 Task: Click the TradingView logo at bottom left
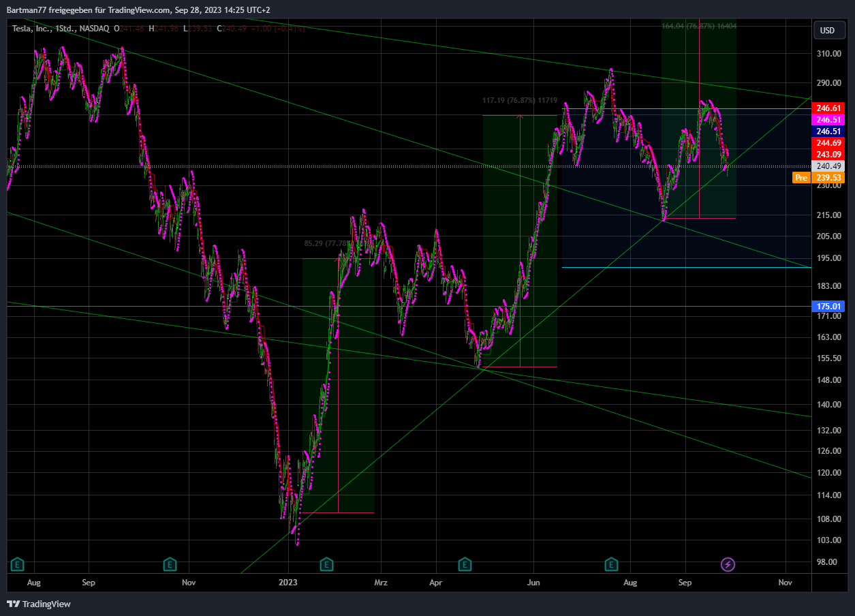[x=39, y=604]
